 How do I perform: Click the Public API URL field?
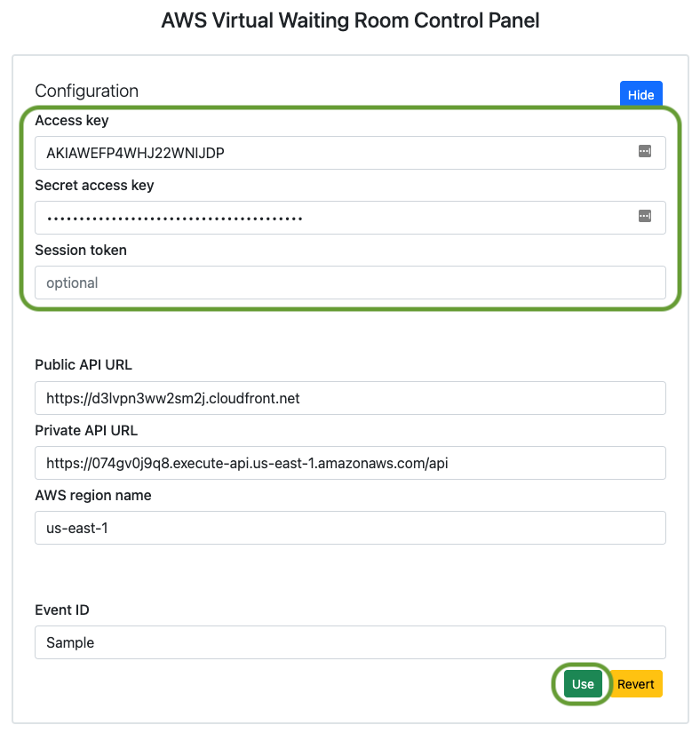[350, 398]
